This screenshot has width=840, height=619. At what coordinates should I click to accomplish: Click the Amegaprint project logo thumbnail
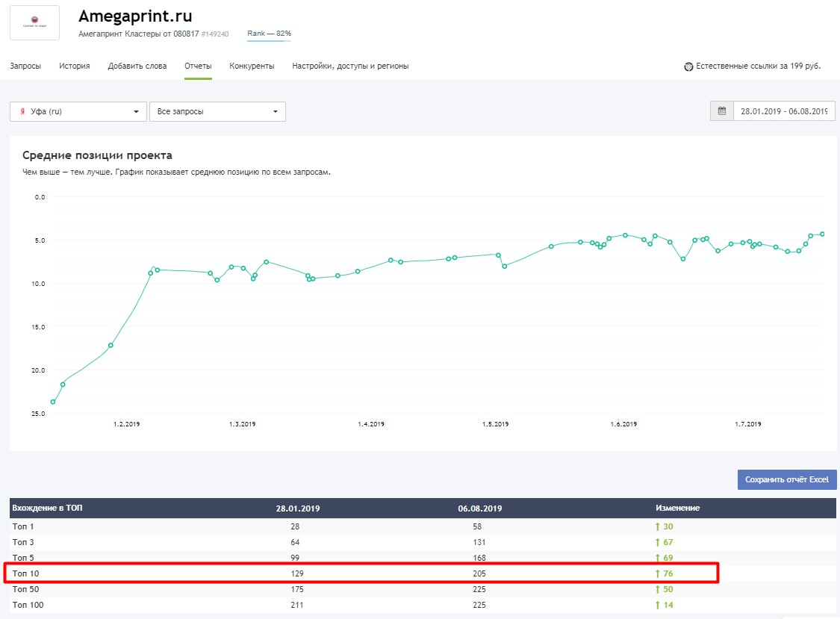[35, 22]
